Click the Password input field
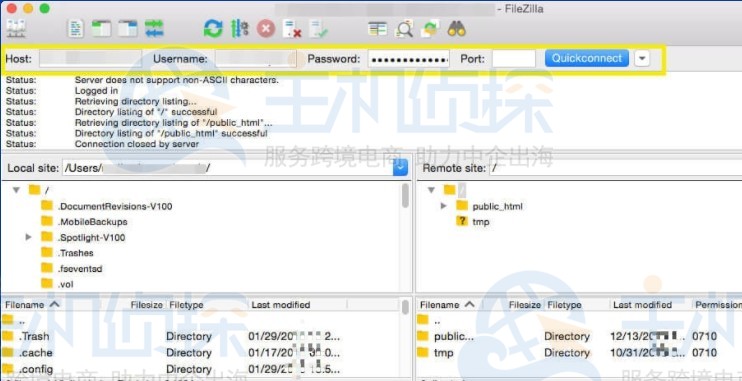 click(x=408, y=59)
